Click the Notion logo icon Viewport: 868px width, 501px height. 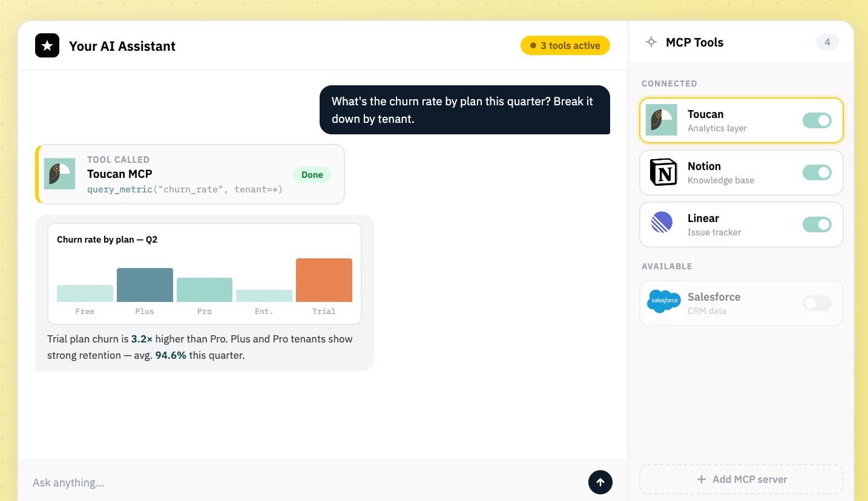point(663,172)
